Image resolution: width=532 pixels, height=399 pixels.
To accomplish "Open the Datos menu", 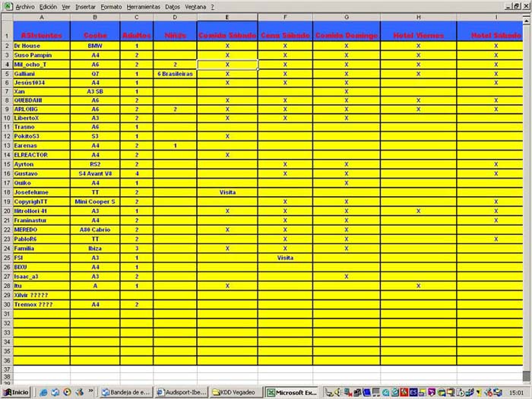I will click(173, 5).
